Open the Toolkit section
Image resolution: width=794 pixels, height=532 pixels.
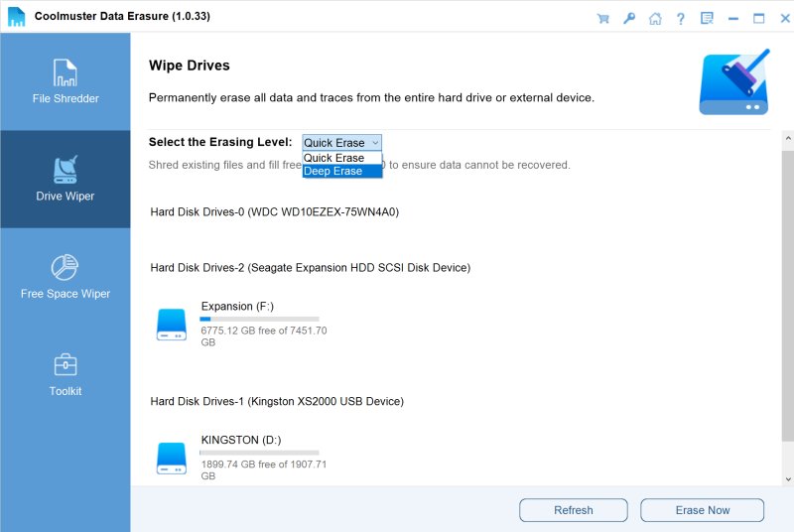pos(66,373)
